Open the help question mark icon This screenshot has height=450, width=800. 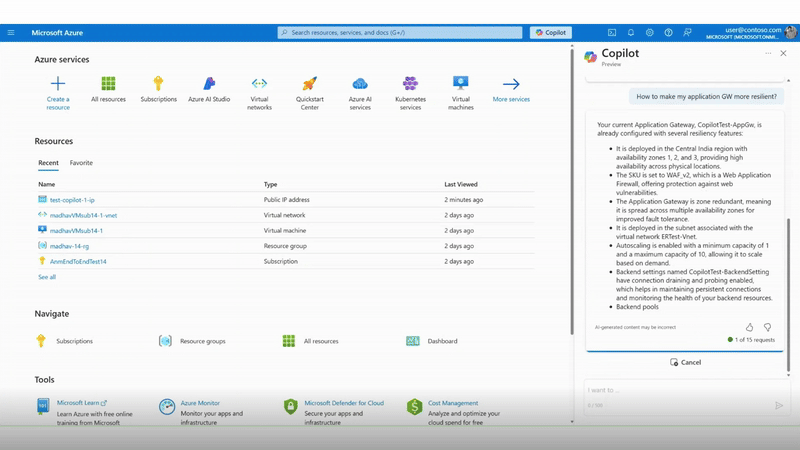click(668, 33)
